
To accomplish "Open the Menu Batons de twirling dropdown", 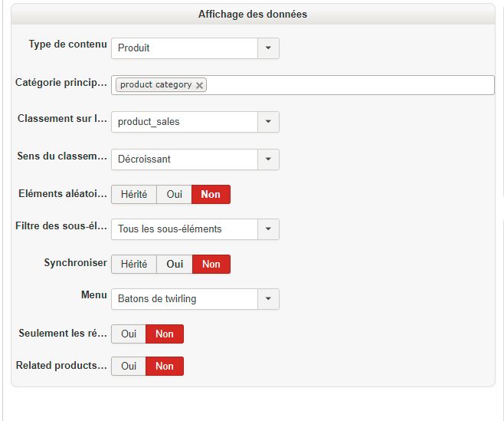I will [x=268, y=298].
